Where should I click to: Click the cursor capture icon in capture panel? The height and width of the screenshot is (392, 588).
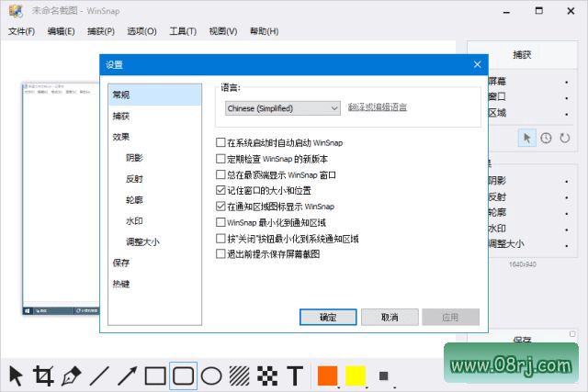click(x=526, y=139)
